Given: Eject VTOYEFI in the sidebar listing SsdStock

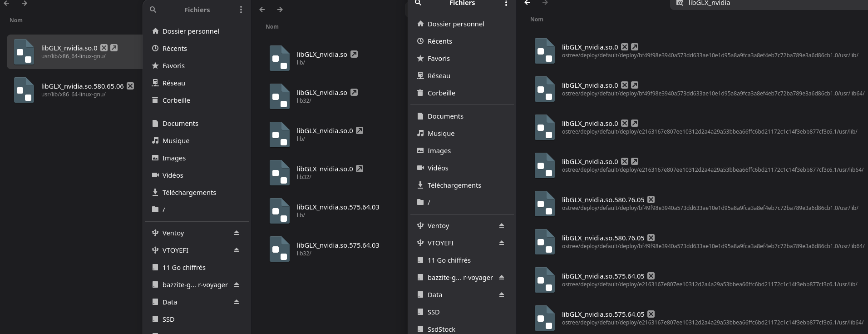Looking at the screenshot, I should tap(502, 243).
